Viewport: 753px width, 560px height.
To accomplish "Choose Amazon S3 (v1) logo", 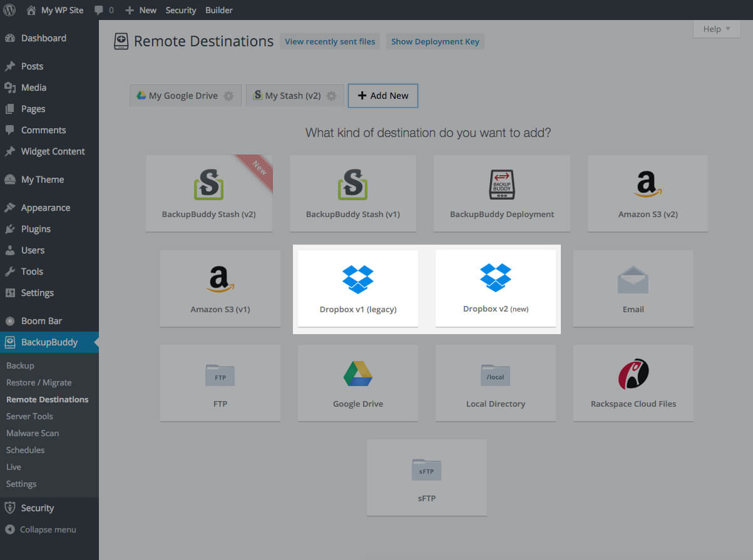I will coord(220,279).
